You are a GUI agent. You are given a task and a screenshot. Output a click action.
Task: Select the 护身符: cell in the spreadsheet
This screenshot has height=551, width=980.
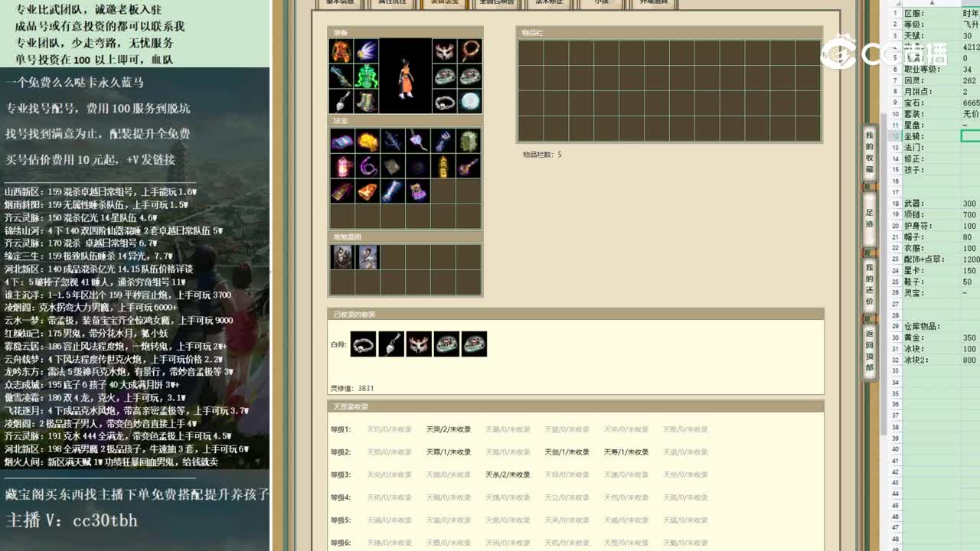click(931, 226)
